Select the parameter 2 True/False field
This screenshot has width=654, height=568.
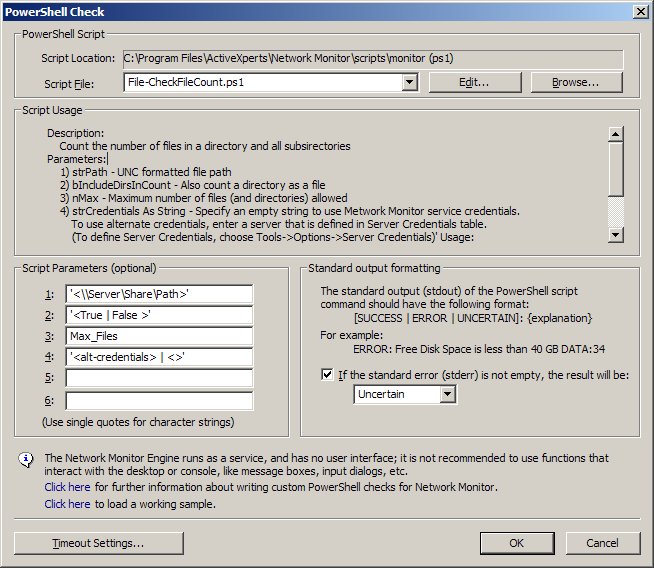point(159,315)
